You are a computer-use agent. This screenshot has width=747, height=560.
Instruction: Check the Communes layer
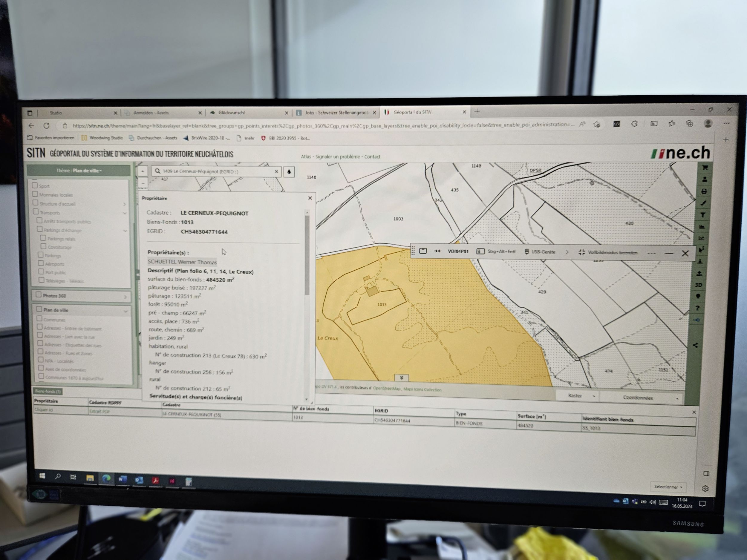[39, 319]
